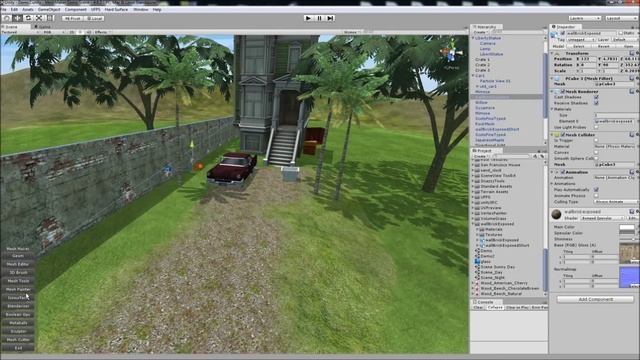640x360 pixels.
Task: Open the Culling Type dropdown
Action: [617, 202]
